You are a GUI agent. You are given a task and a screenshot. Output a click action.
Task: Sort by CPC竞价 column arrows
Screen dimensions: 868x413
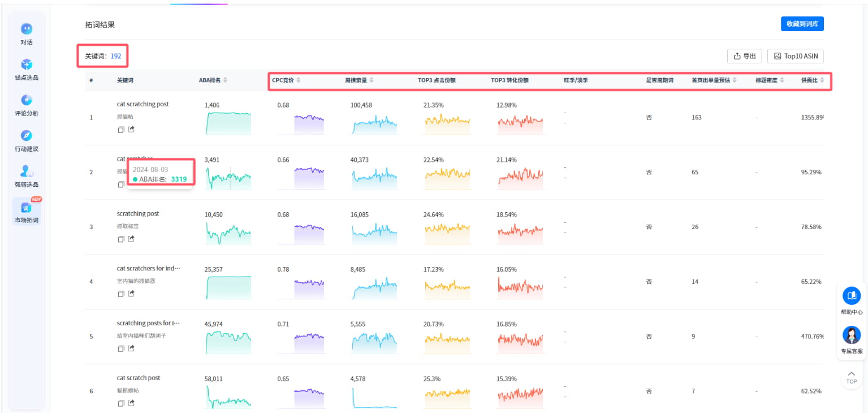[299, 80]
